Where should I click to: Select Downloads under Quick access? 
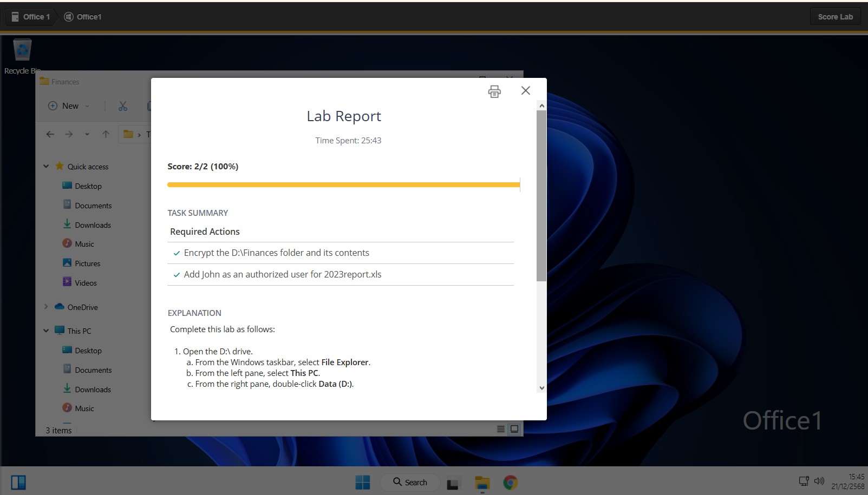93,225
